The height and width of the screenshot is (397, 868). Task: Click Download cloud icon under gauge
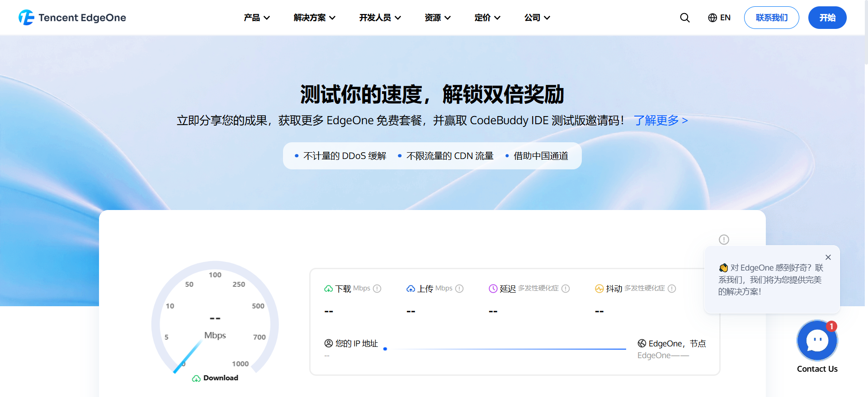(196, 378)
